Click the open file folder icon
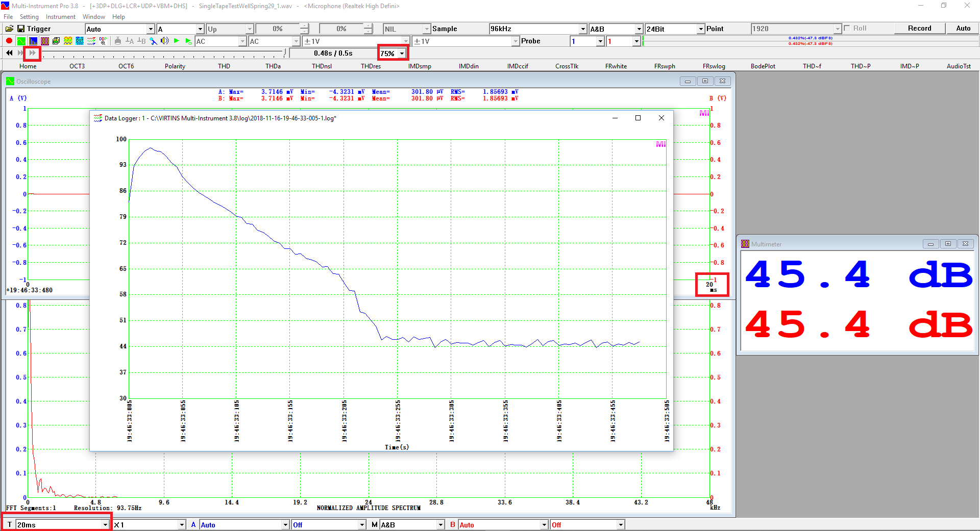Viewport: 980px width, 531px height. 9,29
